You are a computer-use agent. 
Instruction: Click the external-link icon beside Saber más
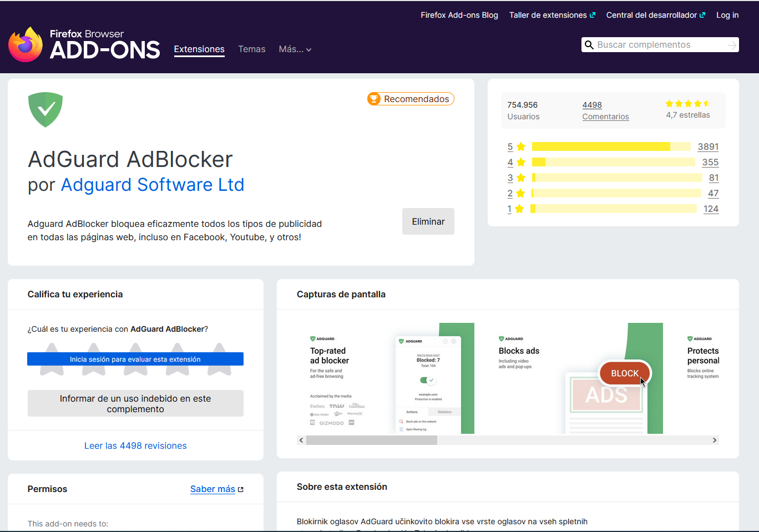click(x=241, y=489)
